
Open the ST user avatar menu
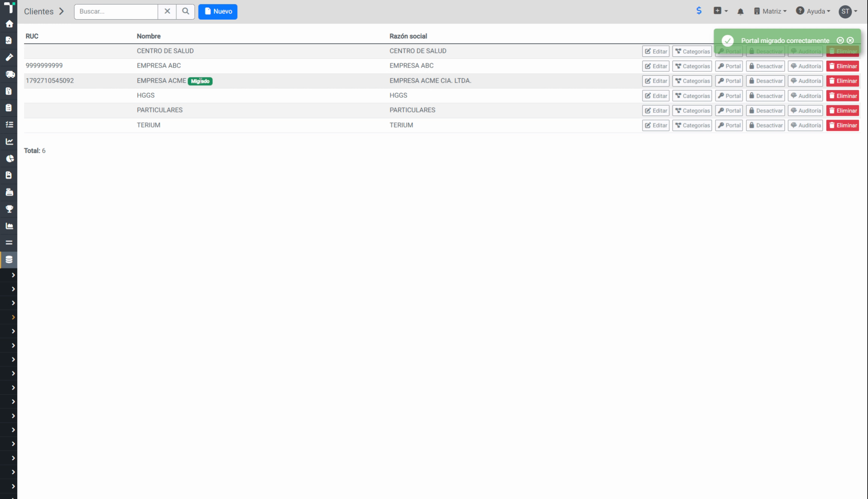848,11
